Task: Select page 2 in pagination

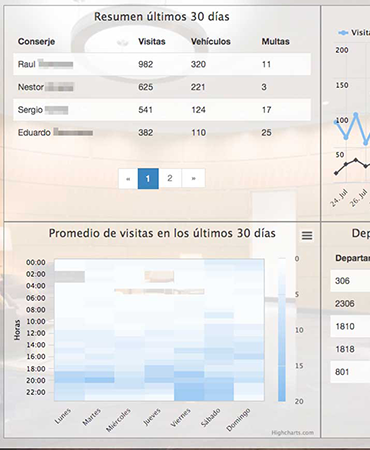Action: point(170,178)
